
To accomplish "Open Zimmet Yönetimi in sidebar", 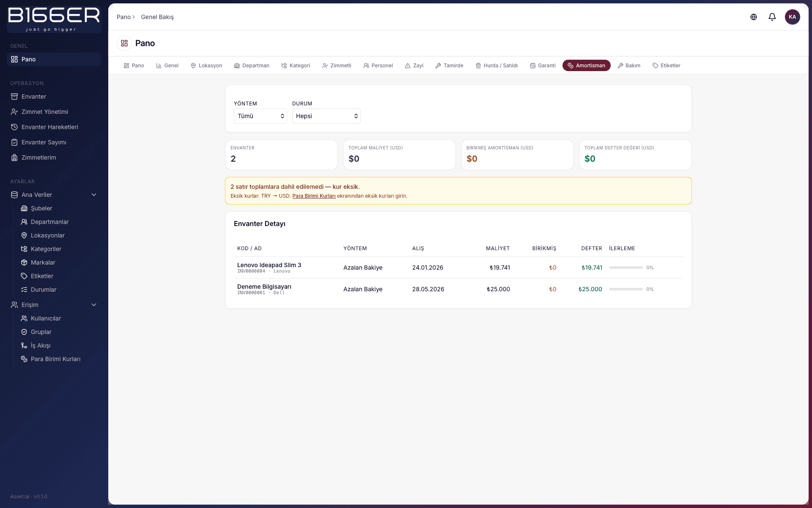I will pos(54,112).
